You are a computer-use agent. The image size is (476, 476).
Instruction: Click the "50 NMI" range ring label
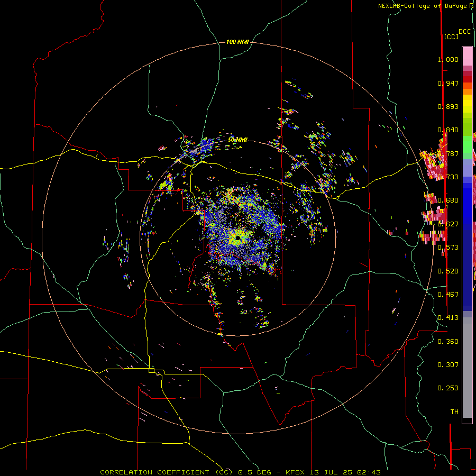coord(237,140)
